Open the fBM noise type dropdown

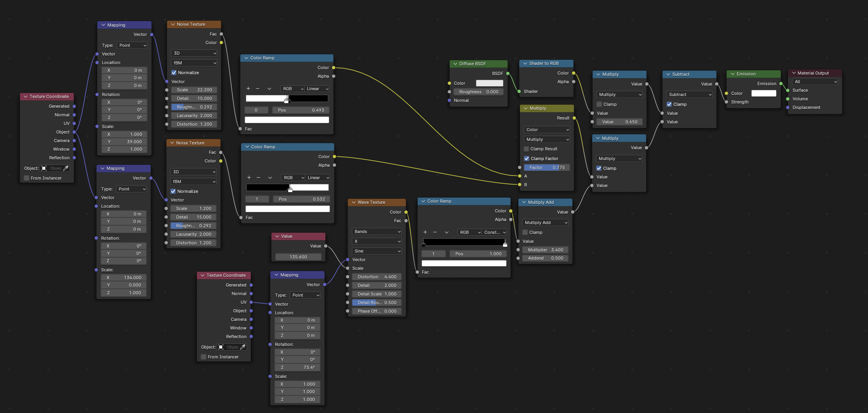(x=194, y=62)
